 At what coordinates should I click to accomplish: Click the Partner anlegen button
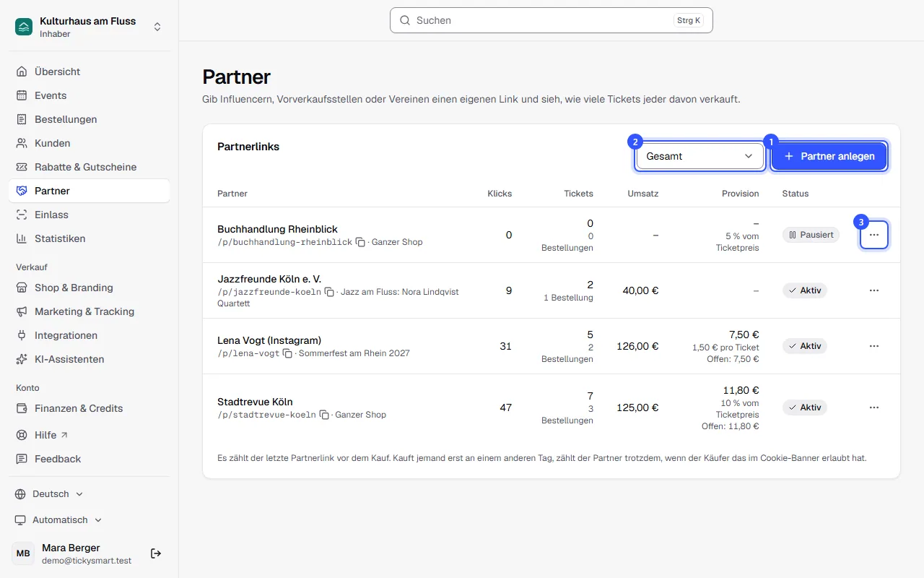829,156
